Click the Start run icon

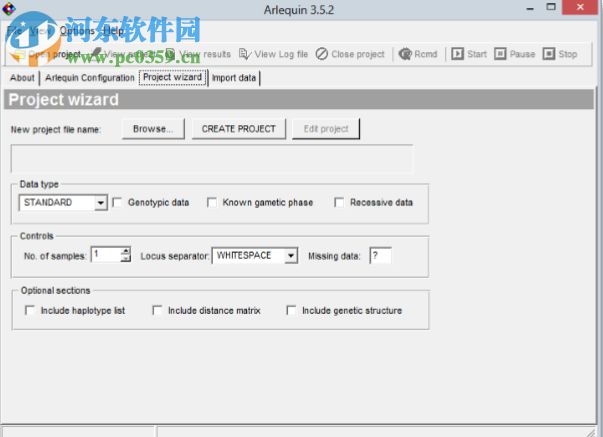(x=457, y=53)
